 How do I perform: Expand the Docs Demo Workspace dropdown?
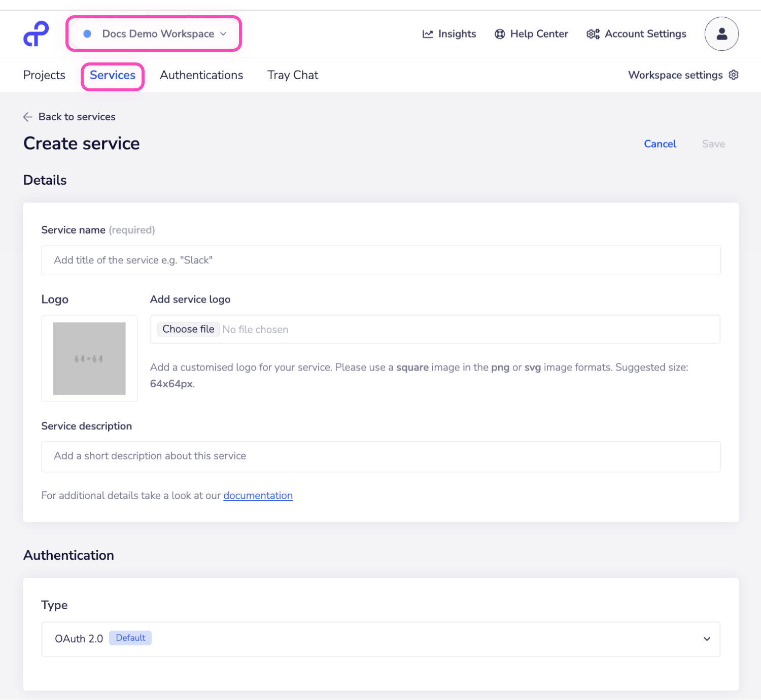pyautogui.click(x=223, y=34)
